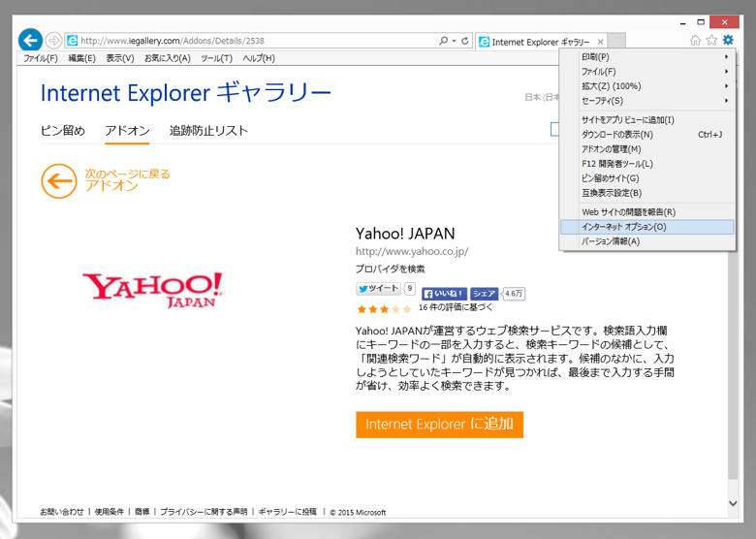Screen dimensions: 756x539
Task: Switch to the ピン留め tab
Action: [63, 131]
